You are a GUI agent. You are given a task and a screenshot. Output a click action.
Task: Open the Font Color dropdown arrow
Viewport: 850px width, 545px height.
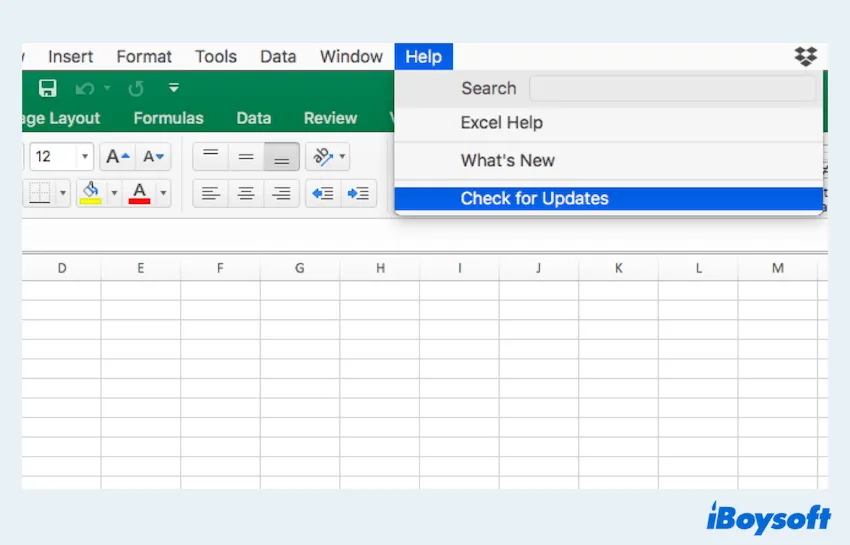(163, 193)
